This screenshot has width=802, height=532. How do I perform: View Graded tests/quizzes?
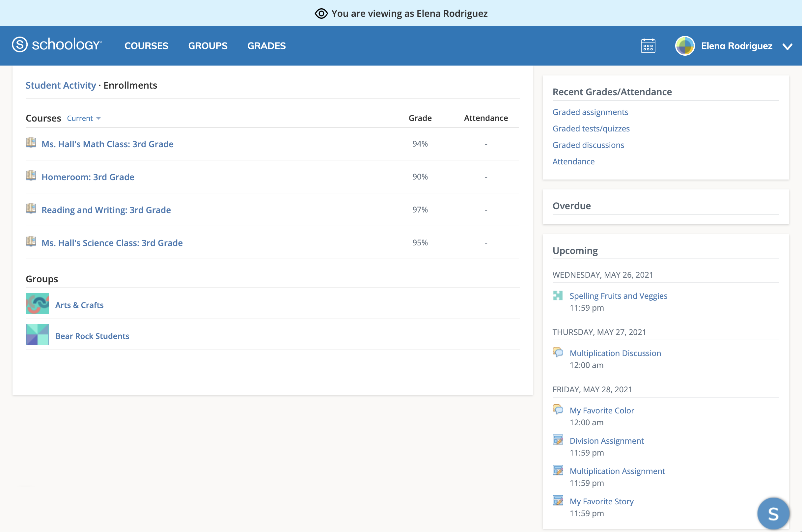pyautogui.click(x=591, y=128)
